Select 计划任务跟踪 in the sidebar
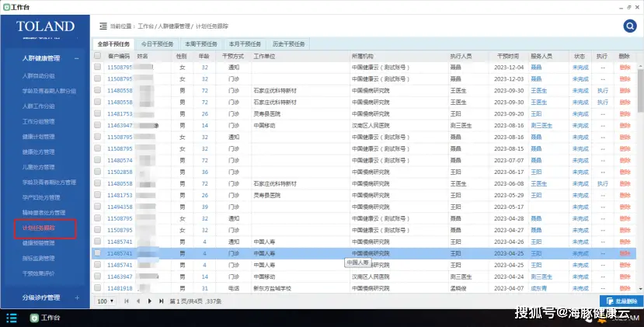 coord(39,228)
